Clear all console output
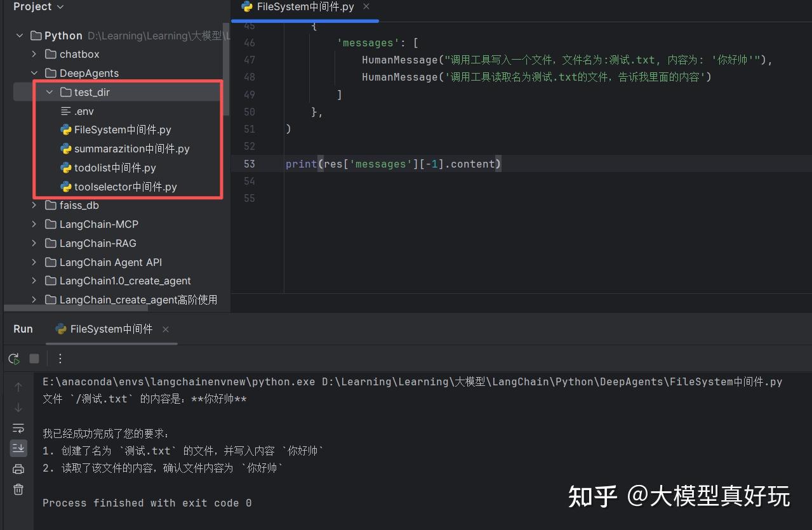Viewport: 812px width, 530px height. pos(18,489)
